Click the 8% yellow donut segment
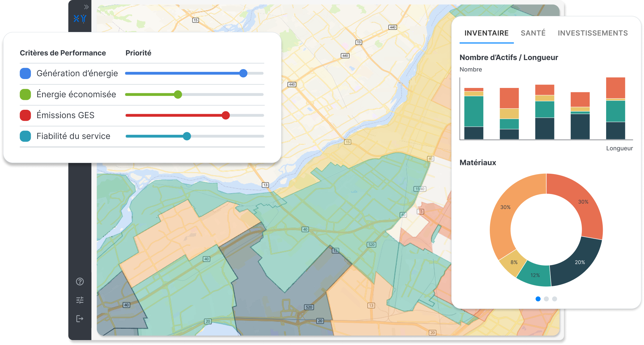Viewport: 644px width, 345px height. pyautogui.click(x=513, y=262)
